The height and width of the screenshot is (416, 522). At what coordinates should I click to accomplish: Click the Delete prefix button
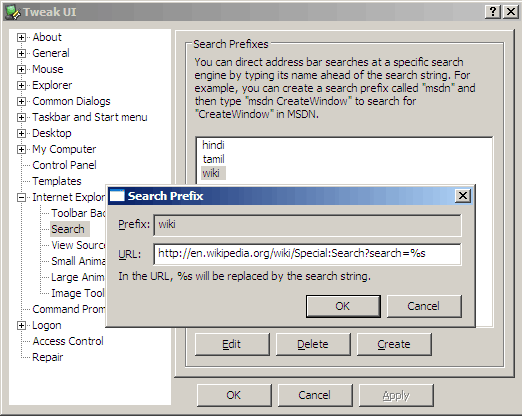coord(313,344)
